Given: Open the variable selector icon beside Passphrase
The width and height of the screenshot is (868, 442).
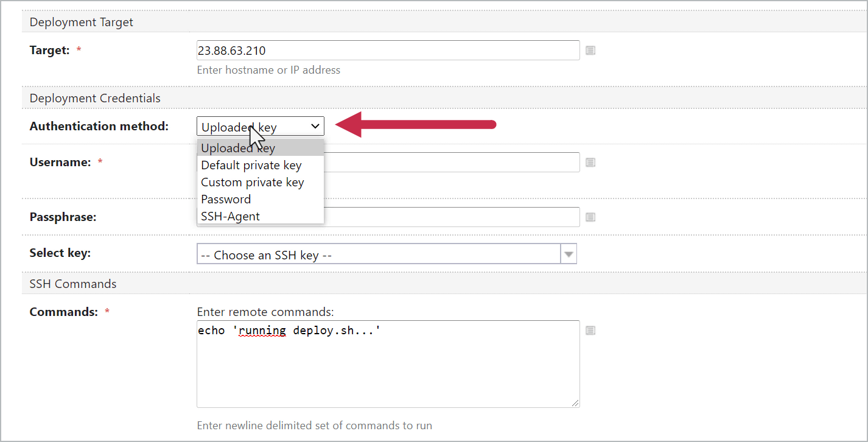Looking at the screenshot, I should click(x=590, y=217).
